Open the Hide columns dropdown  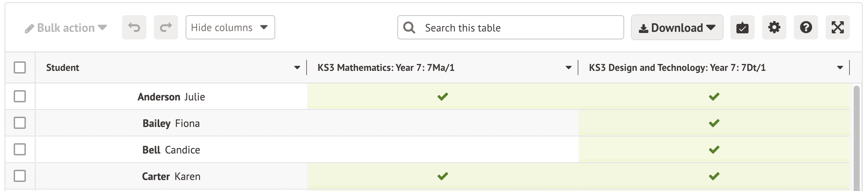tap(230, 27)
